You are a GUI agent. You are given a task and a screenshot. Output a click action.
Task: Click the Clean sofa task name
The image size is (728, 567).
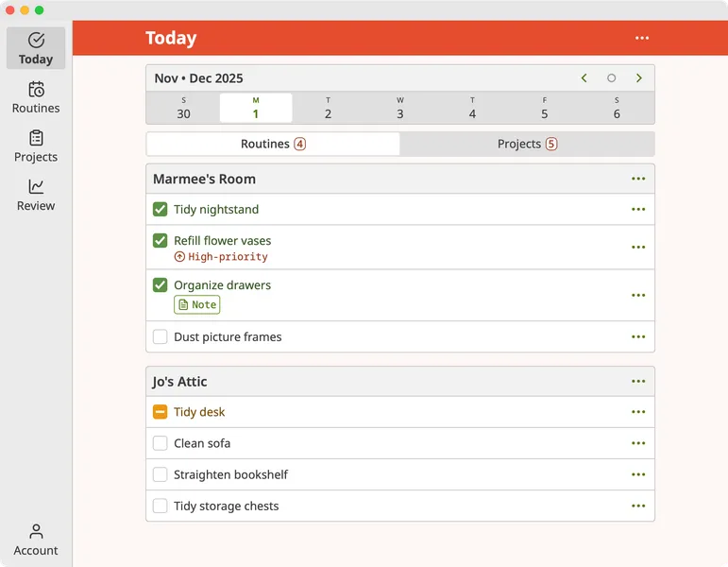click(202, 443)
